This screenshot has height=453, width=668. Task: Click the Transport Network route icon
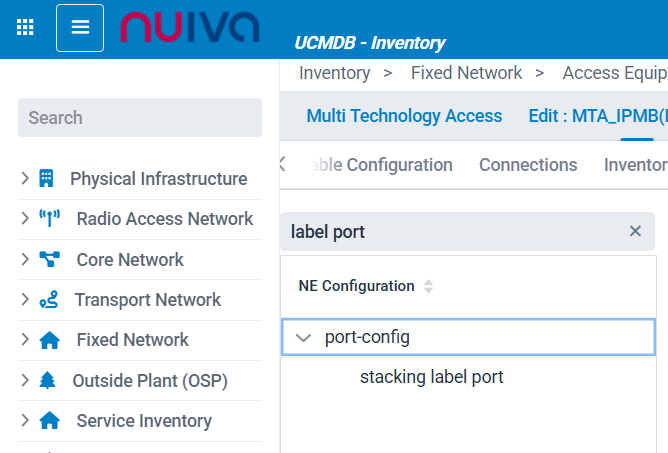tap(48, 300)
